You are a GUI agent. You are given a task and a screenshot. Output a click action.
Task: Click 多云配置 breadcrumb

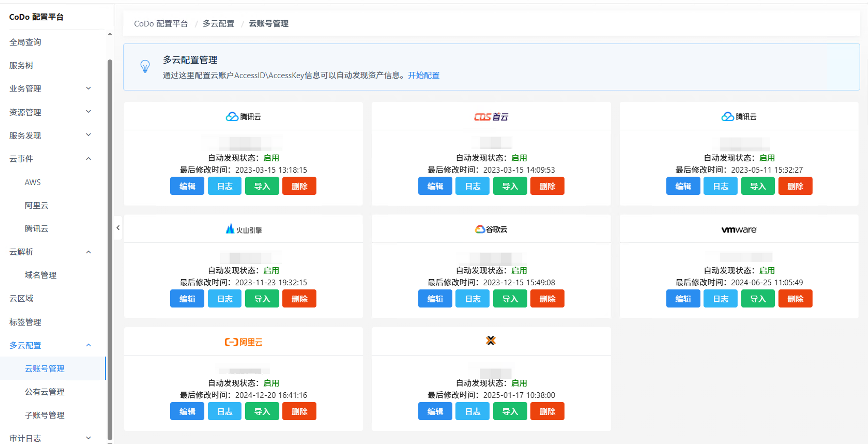218,24
